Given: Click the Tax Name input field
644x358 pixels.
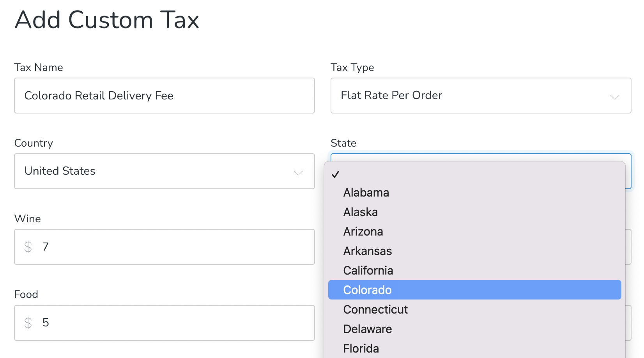Looking at the screenshot, I should tap(164, 96).
